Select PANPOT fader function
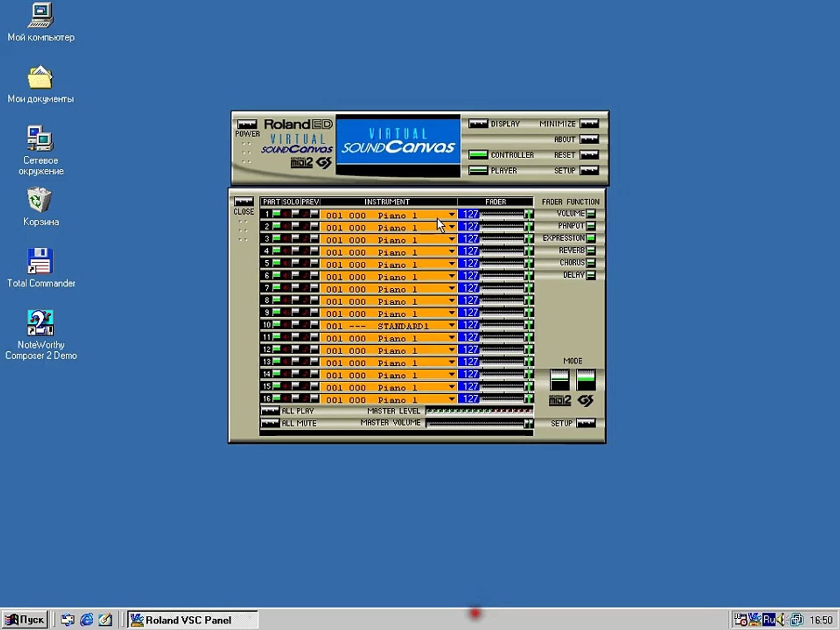Screen dimensions: 840x630 591,226
